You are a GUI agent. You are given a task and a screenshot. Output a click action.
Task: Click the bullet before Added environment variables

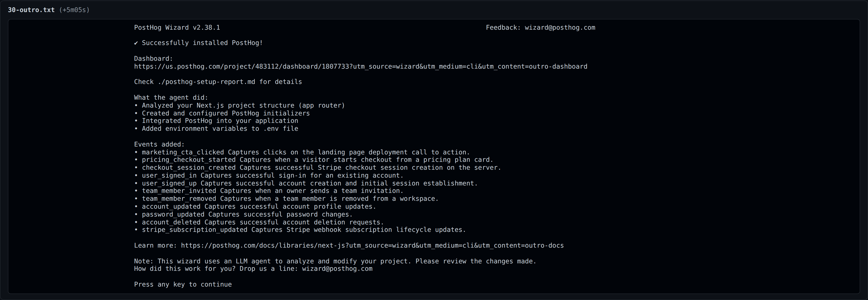(x=136, y=129)
